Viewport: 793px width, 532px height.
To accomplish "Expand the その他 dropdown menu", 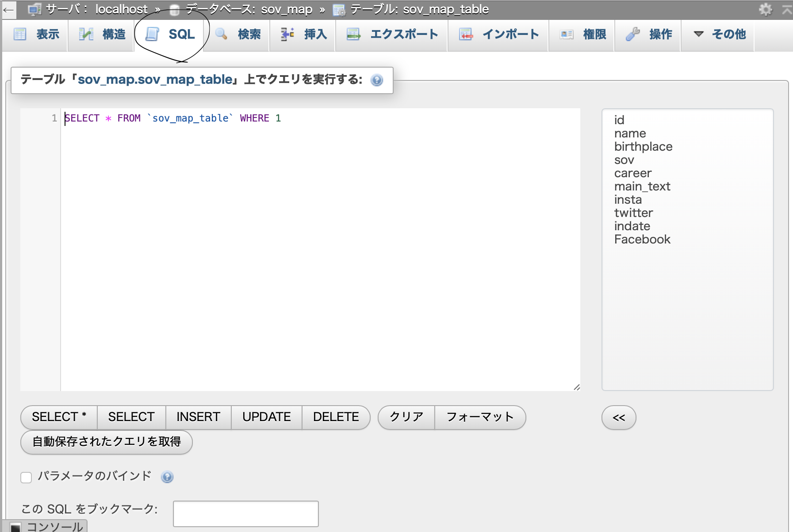I will tap(717, 34).
